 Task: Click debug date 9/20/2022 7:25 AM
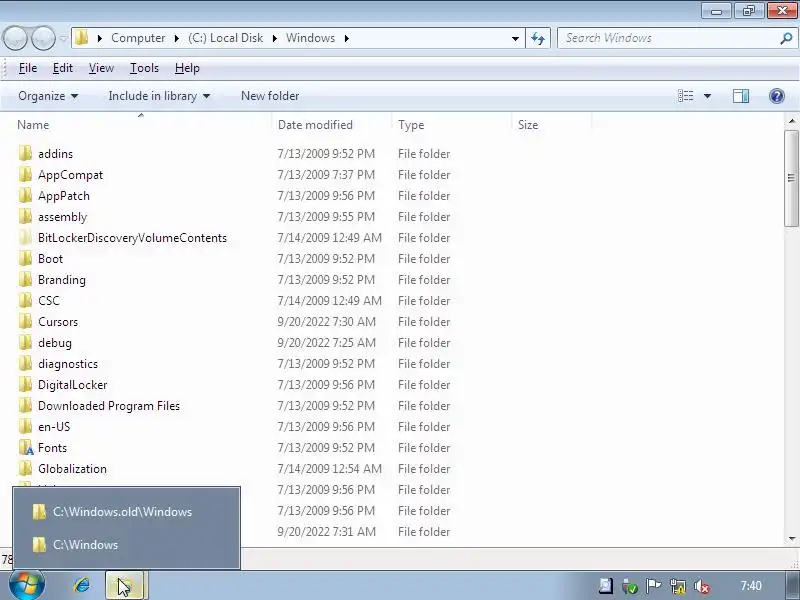coord(327,342)
